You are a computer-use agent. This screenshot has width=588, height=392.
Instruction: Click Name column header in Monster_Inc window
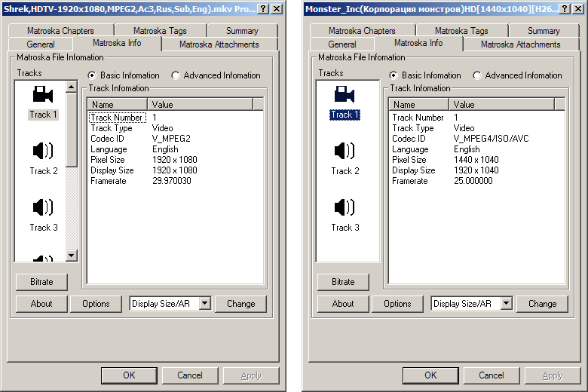tap(419, 104)
